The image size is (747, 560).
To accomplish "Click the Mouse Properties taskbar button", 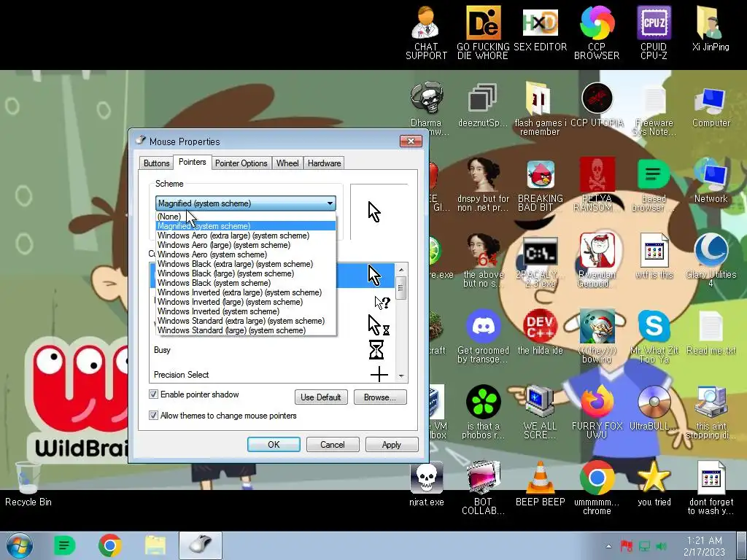I will pyautogui.click(x=201, y=545).
